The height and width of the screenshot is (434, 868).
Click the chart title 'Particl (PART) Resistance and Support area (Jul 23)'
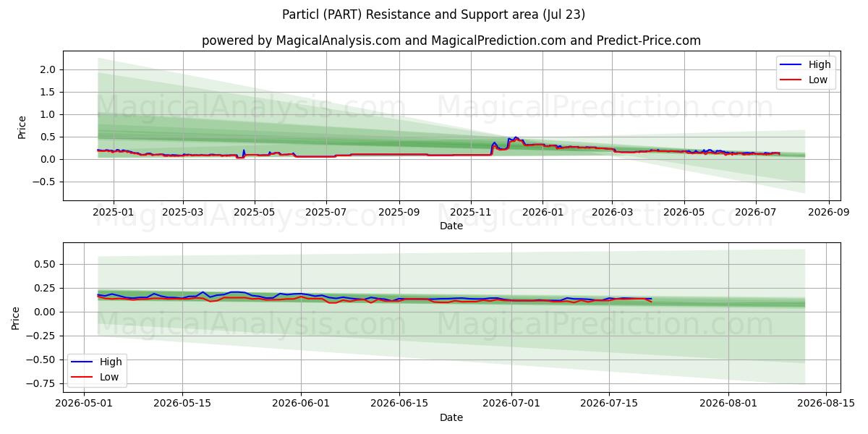pyautogui.click(x=434, y=14)
